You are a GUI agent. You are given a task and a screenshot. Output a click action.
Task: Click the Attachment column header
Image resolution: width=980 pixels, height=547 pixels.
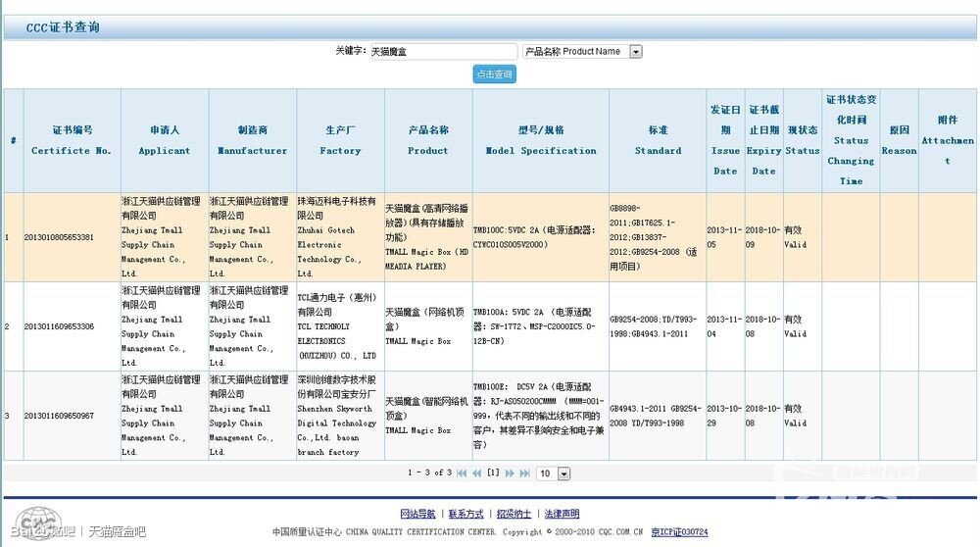click(948, 140)
